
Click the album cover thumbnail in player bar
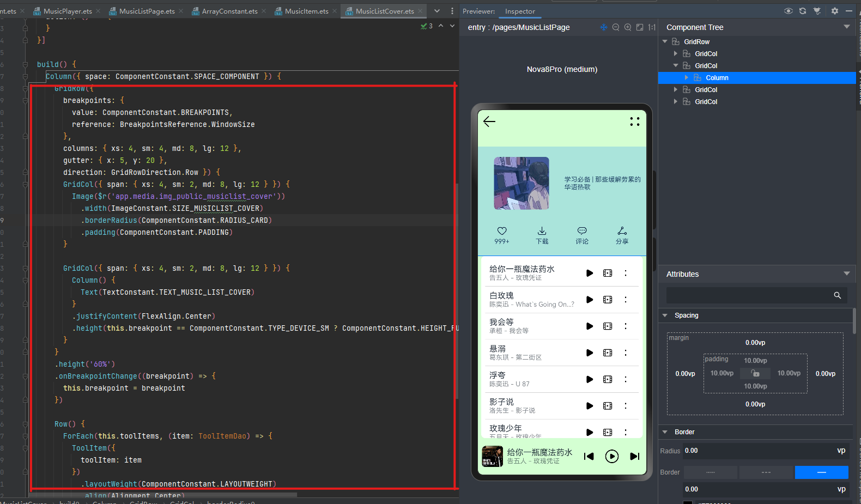(x=493, y=457)
